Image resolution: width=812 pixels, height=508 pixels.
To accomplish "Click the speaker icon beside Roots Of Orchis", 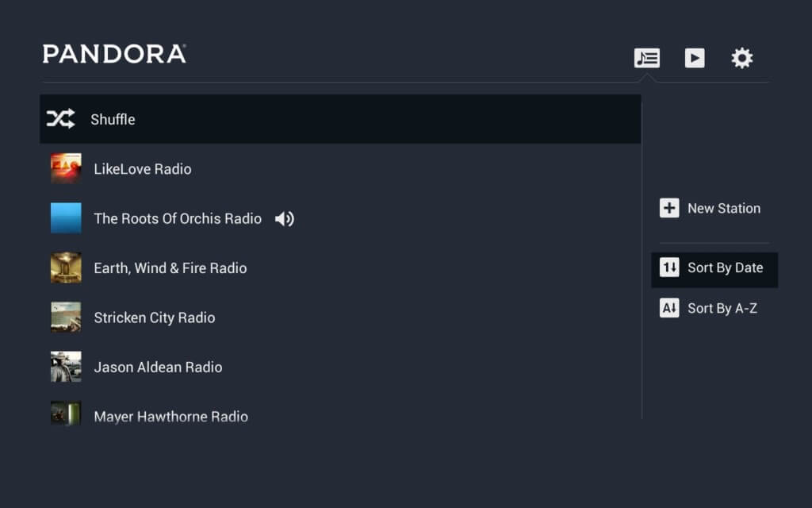I will [285, 219].
